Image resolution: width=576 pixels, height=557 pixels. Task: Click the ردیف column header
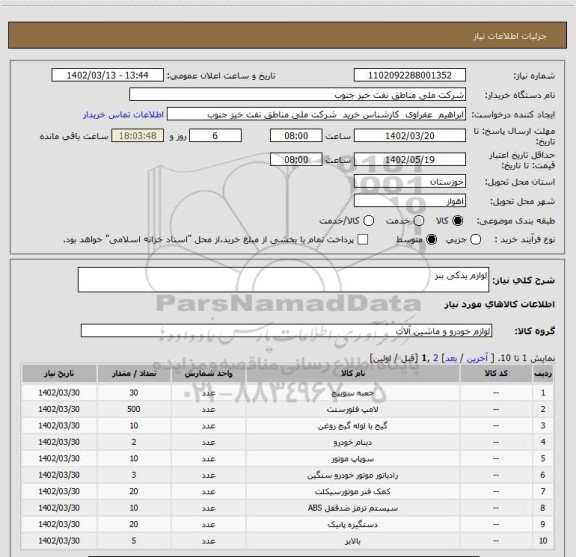543,374
